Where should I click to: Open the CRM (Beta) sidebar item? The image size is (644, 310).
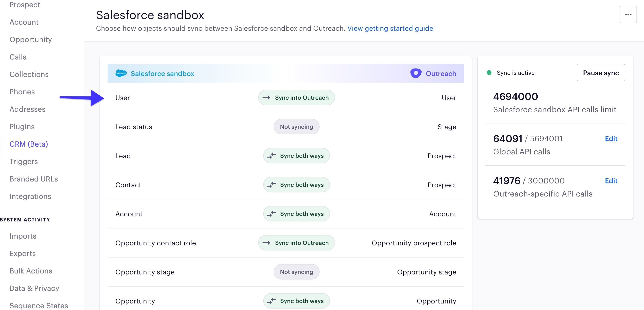29,144
